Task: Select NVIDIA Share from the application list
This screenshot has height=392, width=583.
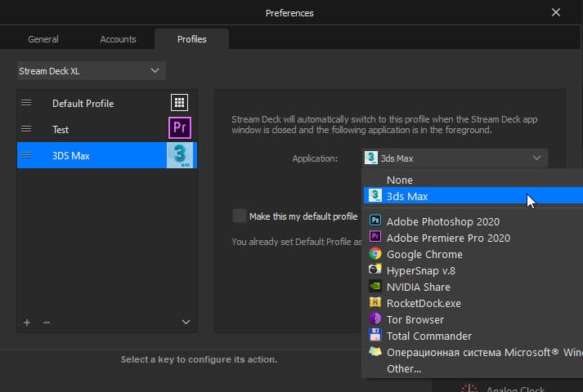Action: [x=418, y=287]
